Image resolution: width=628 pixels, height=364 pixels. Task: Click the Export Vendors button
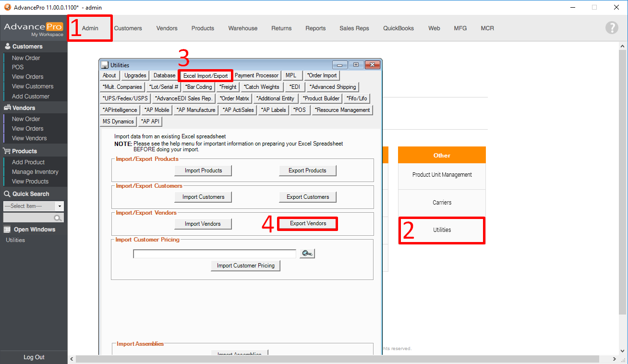308,224
